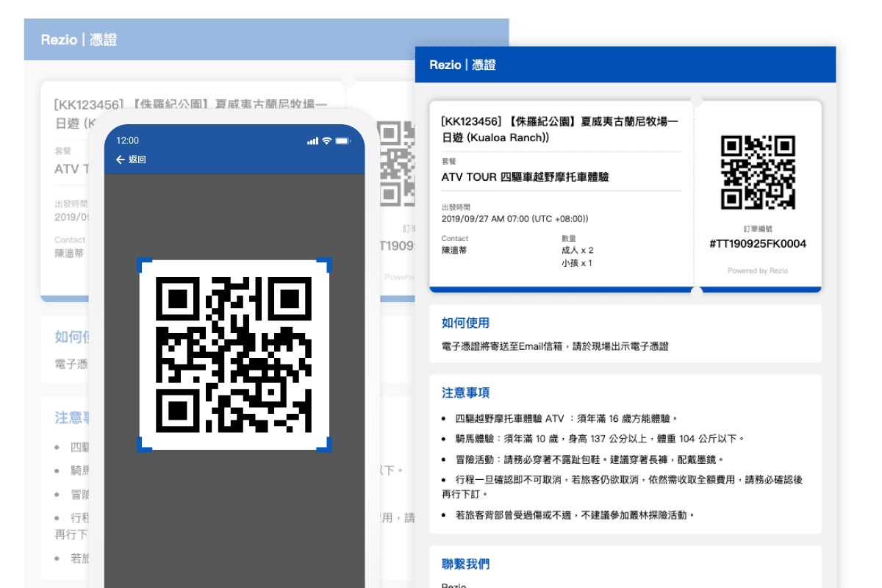882x588 pixels.
Task: Click the Wi-Fi icon in phone status bar
Action: pos(326,140)
